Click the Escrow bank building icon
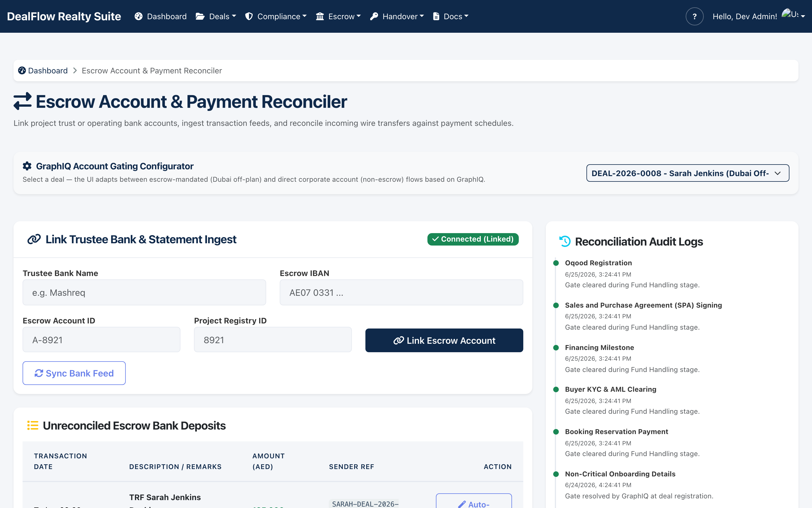The width and height of the screenshot is (812, 508). (320, 16)
